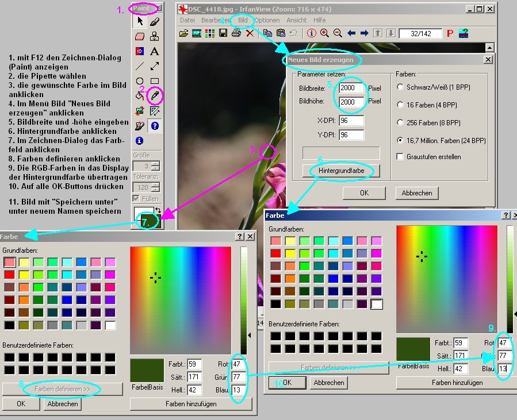Screen dimensions: 517x420
Task: Click the Hintergrundfarbe button
Action: click(341, 171)
